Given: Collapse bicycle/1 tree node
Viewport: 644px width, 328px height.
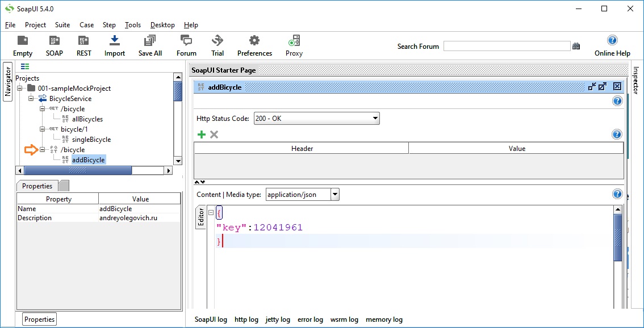Looking at the screenshot, I should tap(42, 129).
